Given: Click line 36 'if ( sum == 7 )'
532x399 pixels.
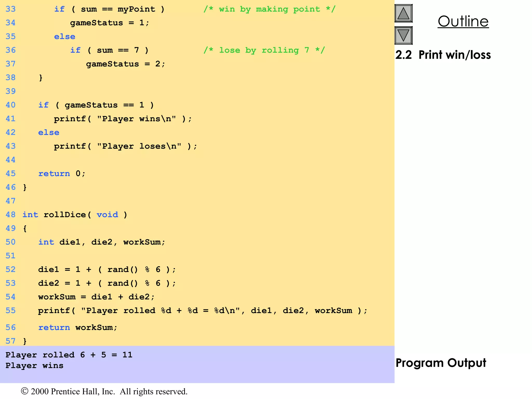Looking at the screenshot, I should coord(109,50).
